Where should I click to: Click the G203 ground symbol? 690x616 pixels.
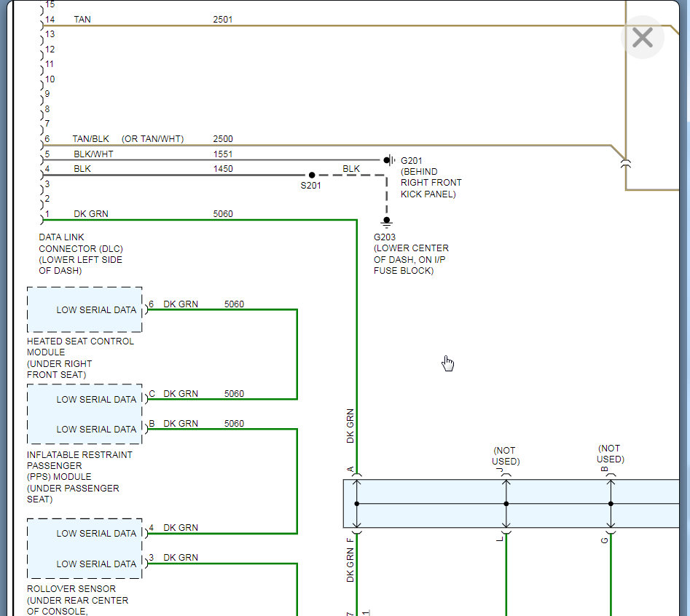tap(386, 221)
